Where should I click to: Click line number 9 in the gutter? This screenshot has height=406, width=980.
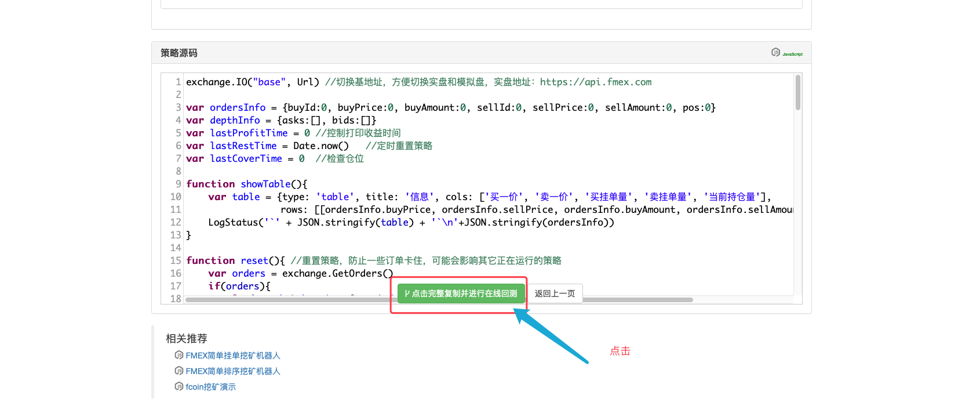[x=178, y=184]
